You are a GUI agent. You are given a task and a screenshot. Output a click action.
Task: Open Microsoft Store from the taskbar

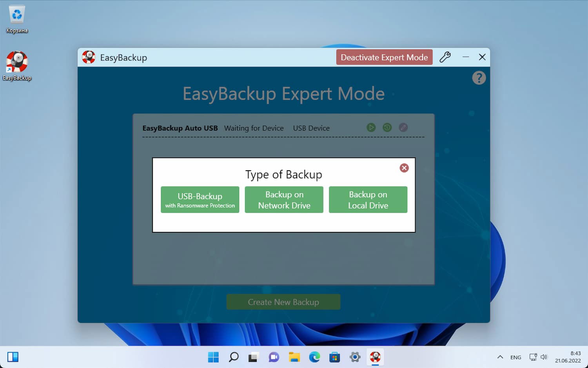click(335, 357)
